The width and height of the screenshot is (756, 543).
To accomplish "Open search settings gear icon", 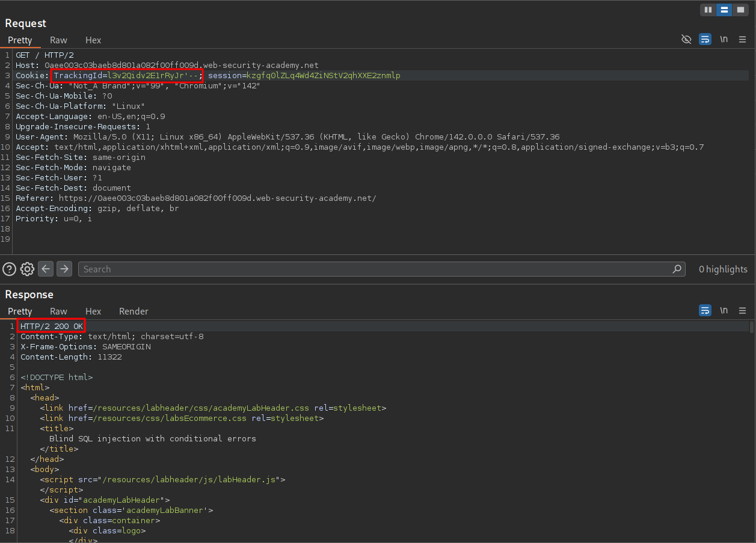I will 27,269.
